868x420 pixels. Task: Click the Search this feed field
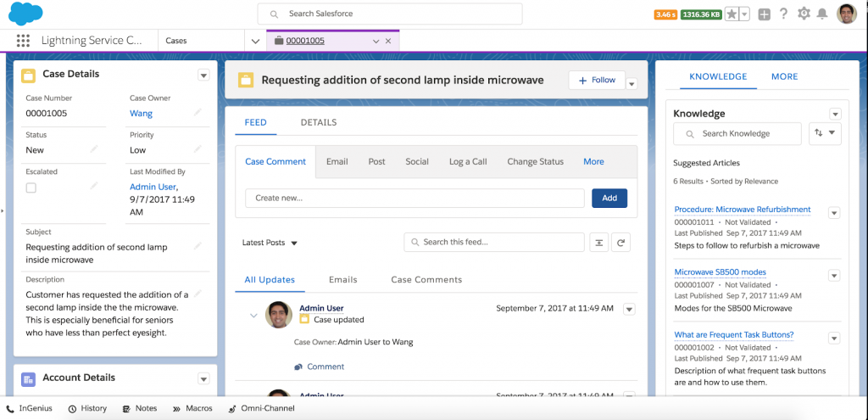coord(494,242)
